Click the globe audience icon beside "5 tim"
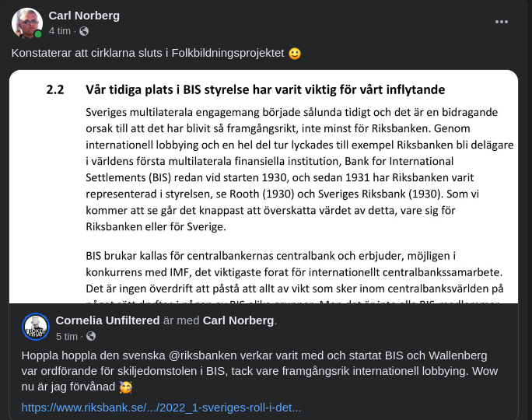 (x=91, y=336)
